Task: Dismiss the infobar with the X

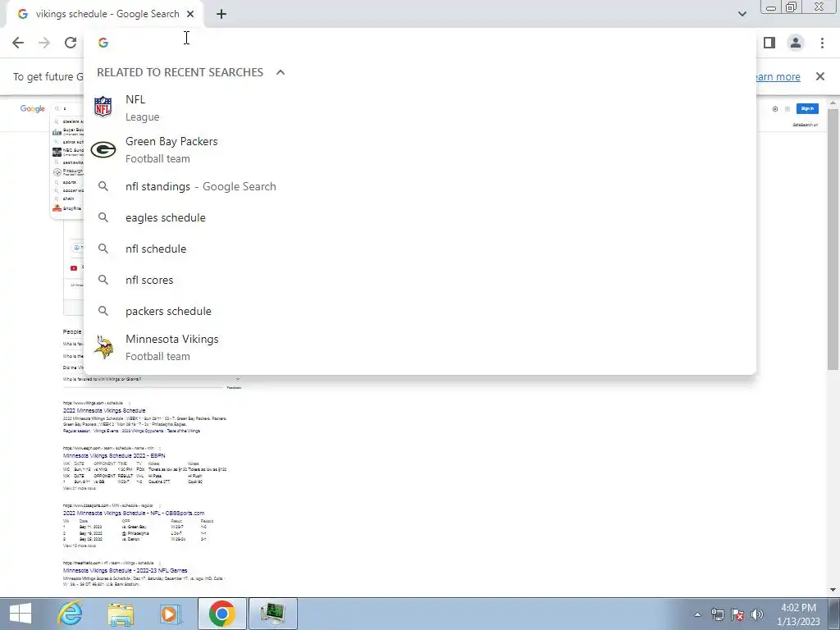Action: click(820, 76)
